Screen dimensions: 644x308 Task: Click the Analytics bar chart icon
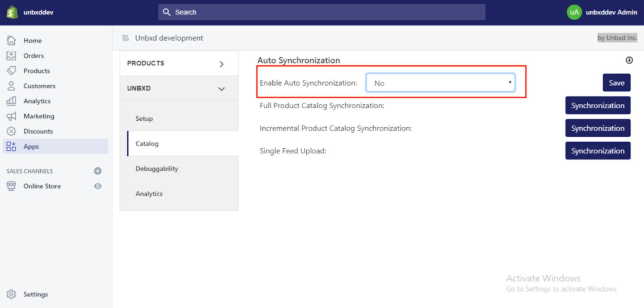pos(11,101)
